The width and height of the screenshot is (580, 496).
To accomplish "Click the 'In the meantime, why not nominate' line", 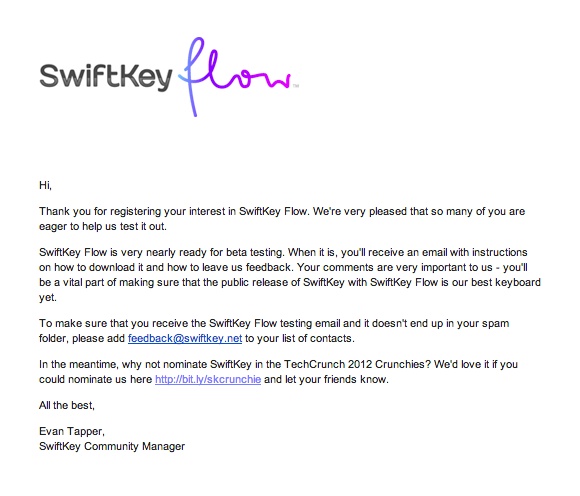I will 278,365.
